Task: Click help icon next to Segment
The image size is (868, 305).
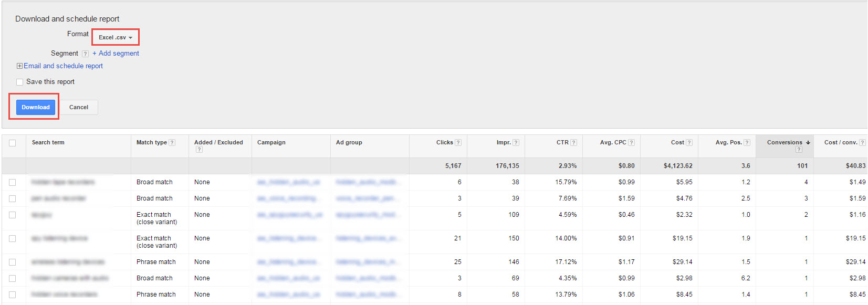Action: tap(85, 54)
